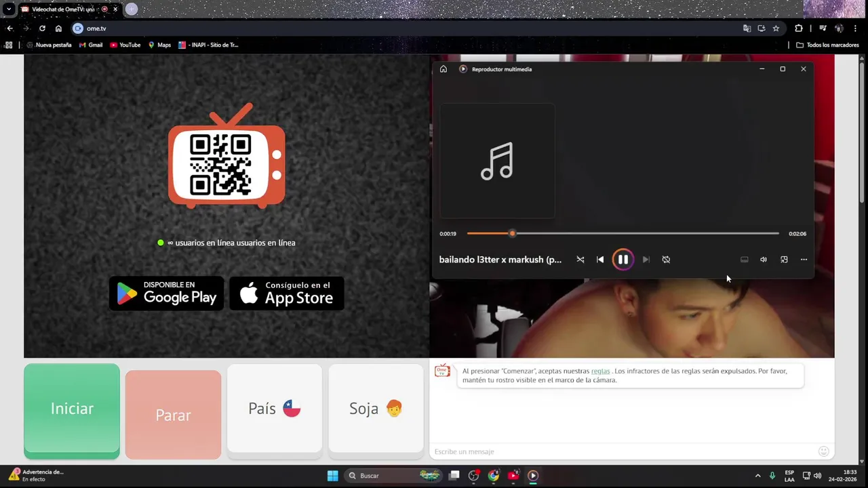Open a new browser tab

132,9
